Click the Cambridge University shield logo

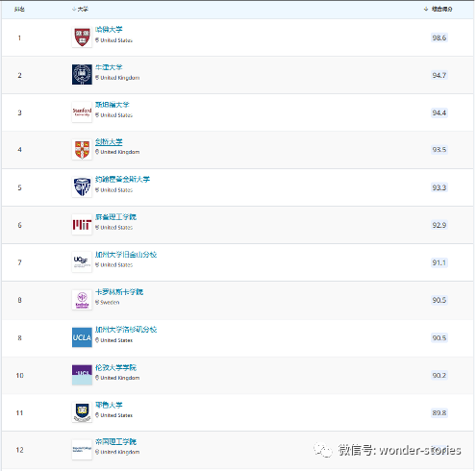click(x=82, y=149)
